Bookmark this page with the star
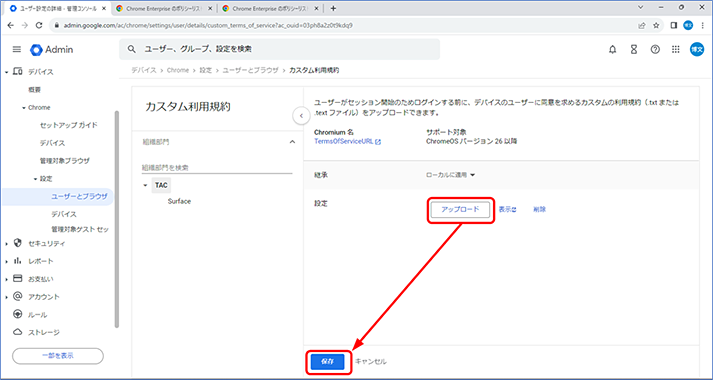Viewport: 713px width, 380px height. point(656,25)
